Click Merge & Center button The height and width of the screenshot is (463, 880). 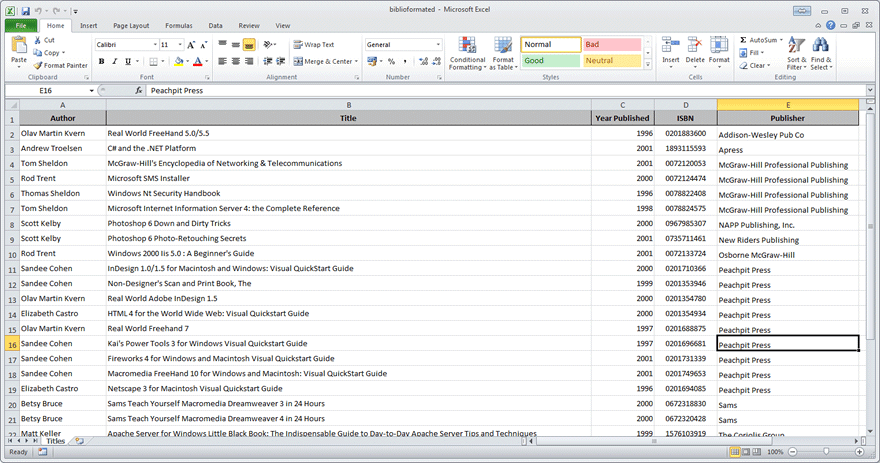[x=323, y=61]
